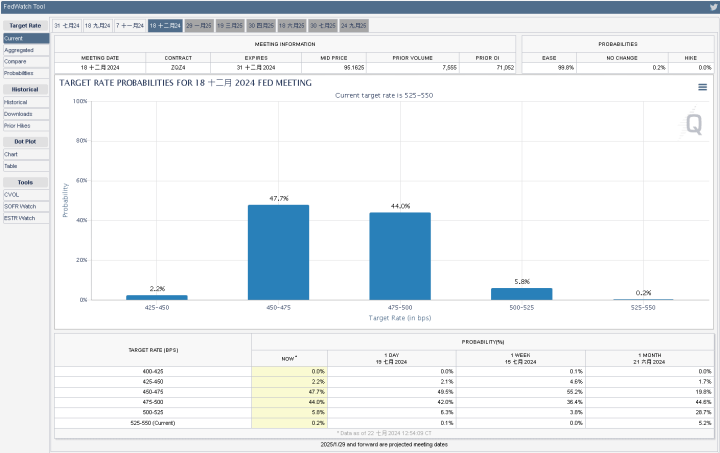
Task: Click the 475-500 bar in chart
Action: 400,256
